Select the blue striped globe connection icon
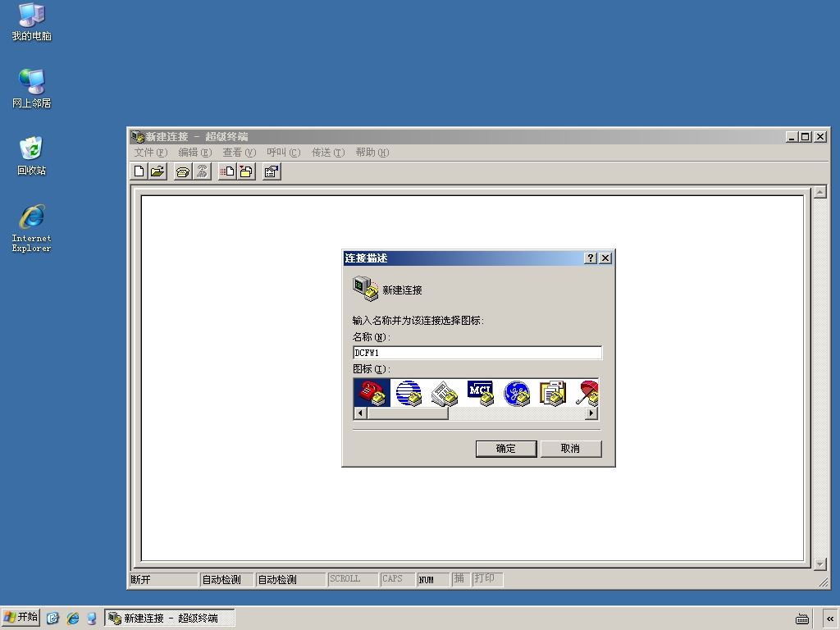Image resolution: width=840 pixels, height=630 pixels. pos(409,393)
